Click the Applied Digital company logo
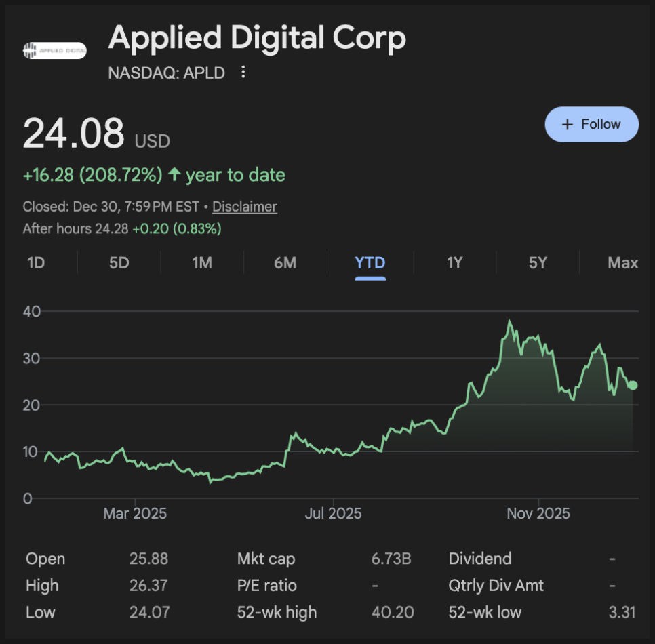Viewport: 655px width, 644px height. 54,49
